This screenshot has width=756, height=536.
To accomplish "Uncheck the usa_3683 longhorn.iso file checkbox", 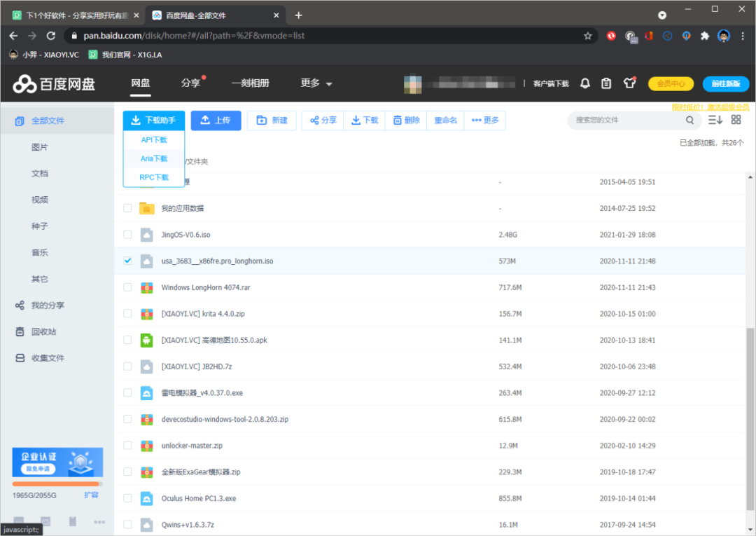I will 127,261.
